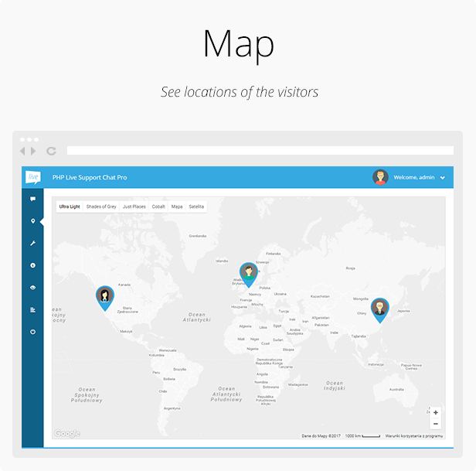This screenshot has width=476, height=471.
Task: Click the admin avatar in header
Action: (380, 177)
